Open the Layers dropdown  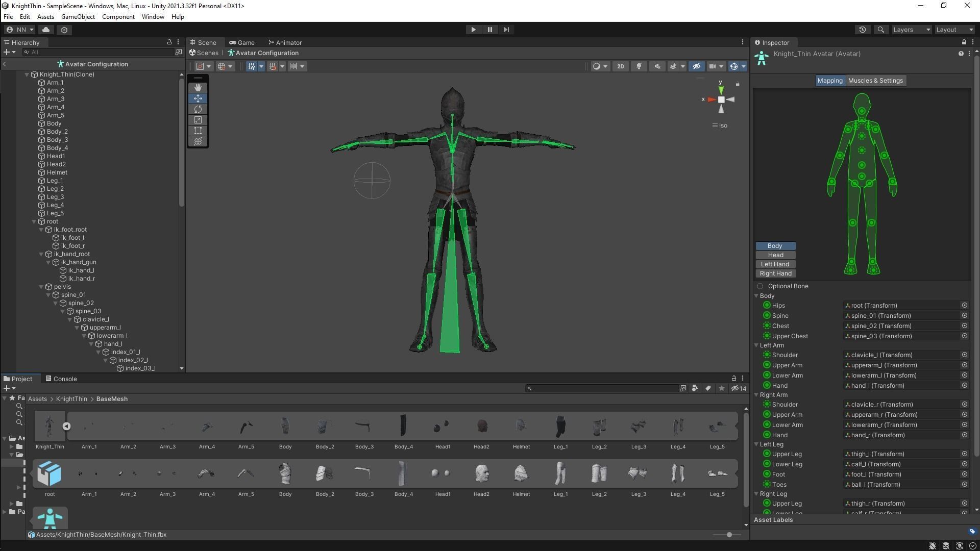pyautogui.click(x=912, y=30)
